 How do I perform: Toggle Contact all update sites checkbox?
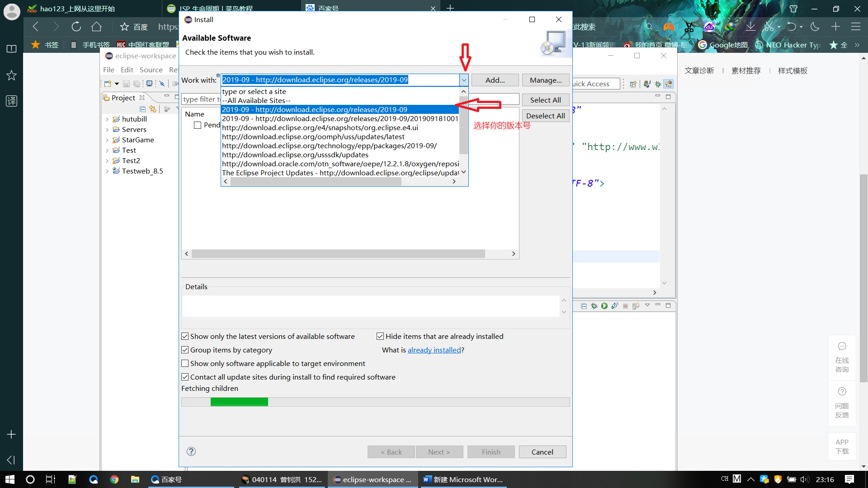click(185, 377)
